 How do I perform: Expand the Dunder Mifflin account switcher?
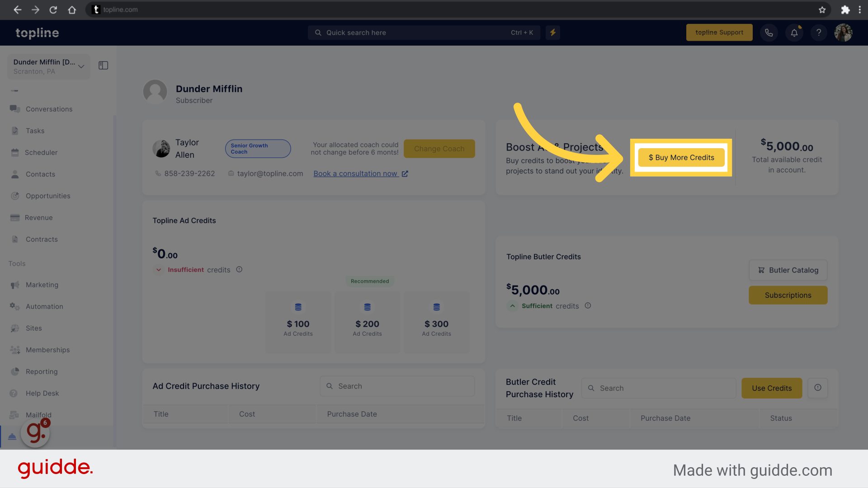(x=49, y=66)
